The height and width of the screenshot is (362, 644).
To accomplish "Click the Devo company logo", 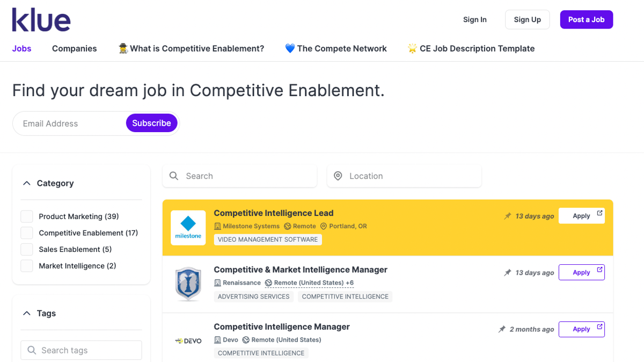I will 188,339.
